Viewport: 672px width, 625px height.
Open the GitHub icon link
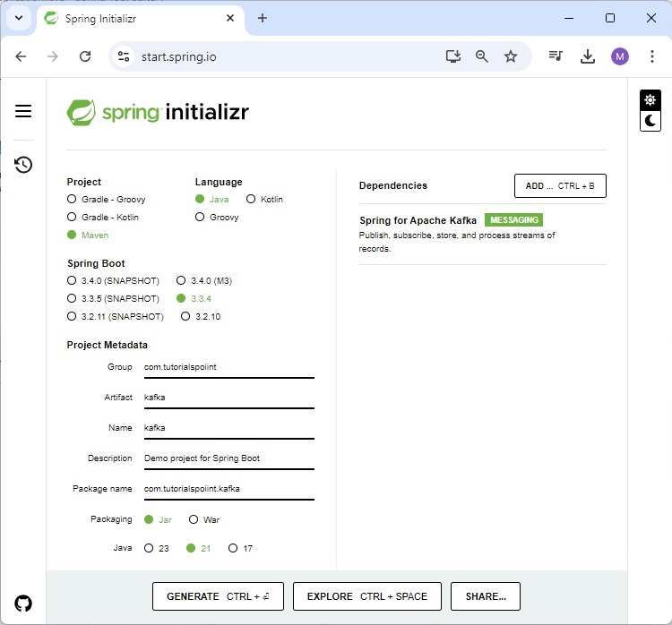pos(23,604)
